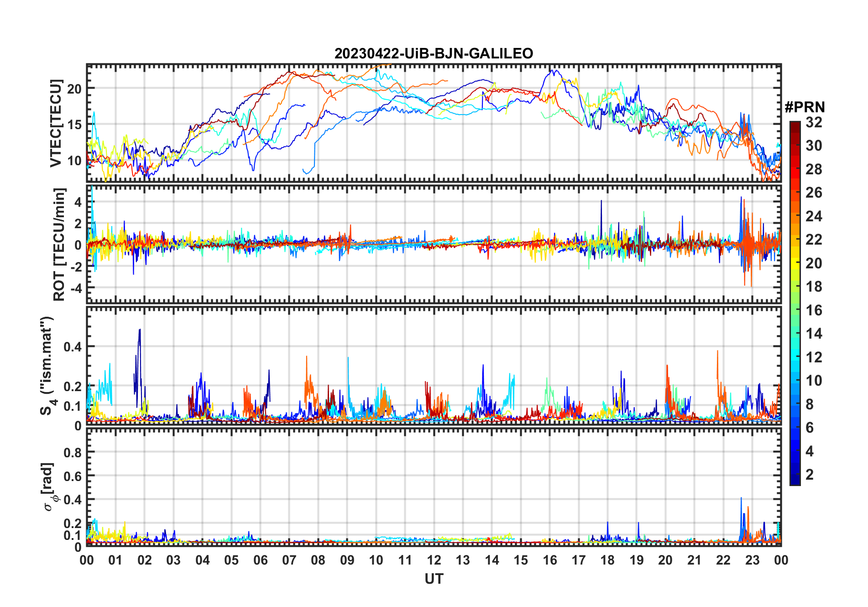868x607 pixels.
Task: Click ROT y-axis tick label -4
Action: pyautogui.click(x=76, y=288)
